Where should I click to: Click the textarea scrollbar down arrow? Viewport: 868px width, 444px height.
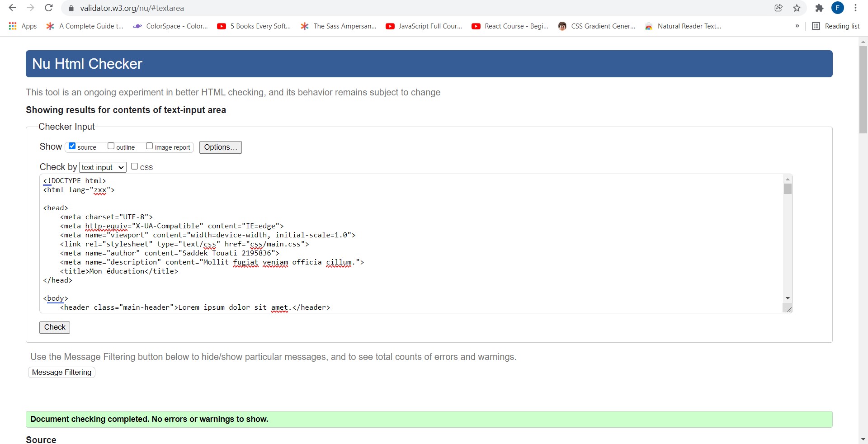(788, 298)
